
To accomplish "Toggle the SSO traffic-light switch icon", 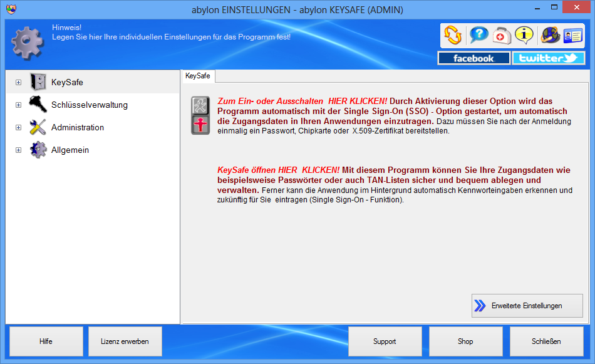I will click(200, 115).
